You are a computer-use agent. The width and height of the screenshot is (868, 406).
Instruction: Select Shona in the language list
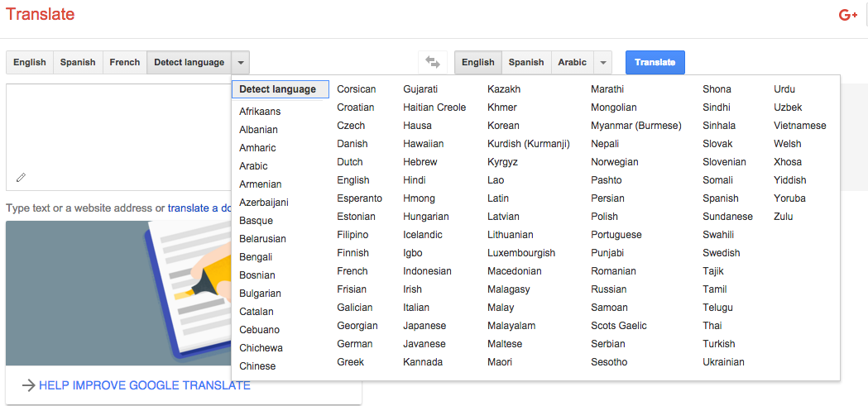(717, 89)
